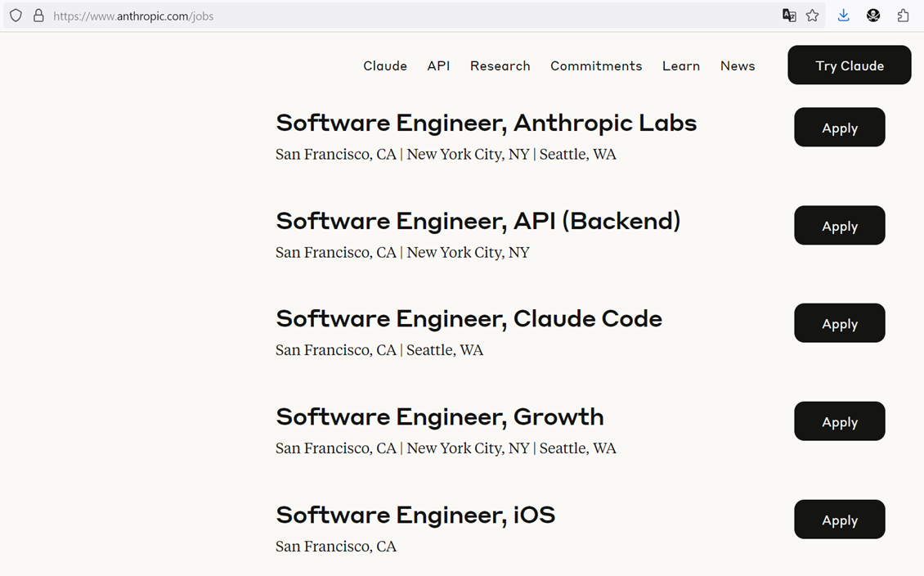Screen dimensions: 924x576
Task: Click the padlock site security icon
Action: (38, 16)
